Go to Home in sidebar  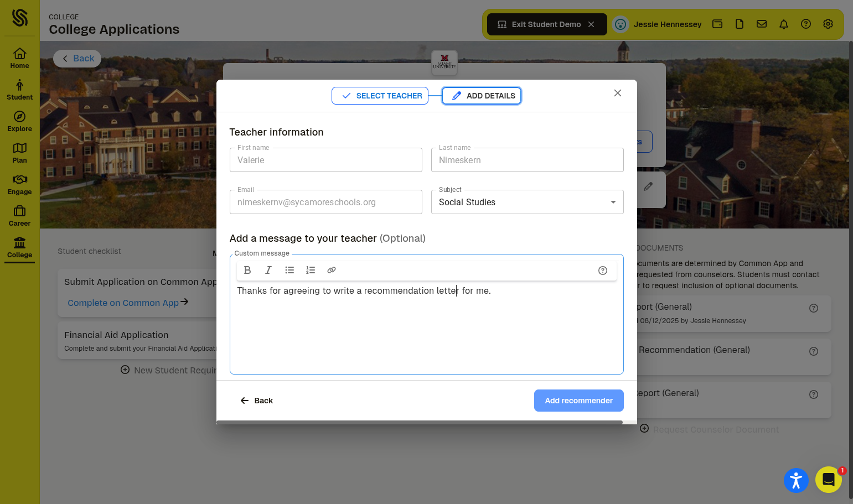(19, 58)
